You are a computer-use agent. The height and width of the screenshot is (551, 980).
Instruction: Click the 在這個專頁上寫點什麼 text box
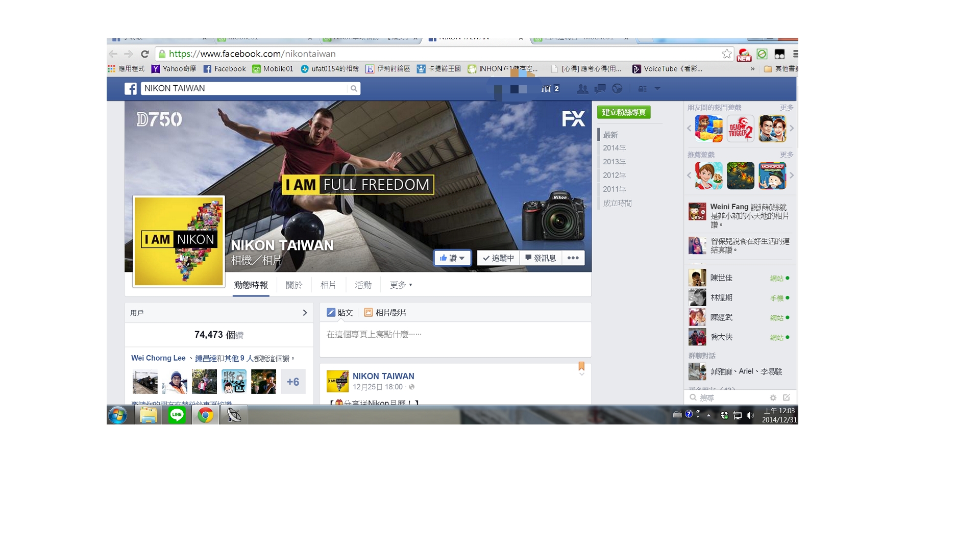pos(455,339)
